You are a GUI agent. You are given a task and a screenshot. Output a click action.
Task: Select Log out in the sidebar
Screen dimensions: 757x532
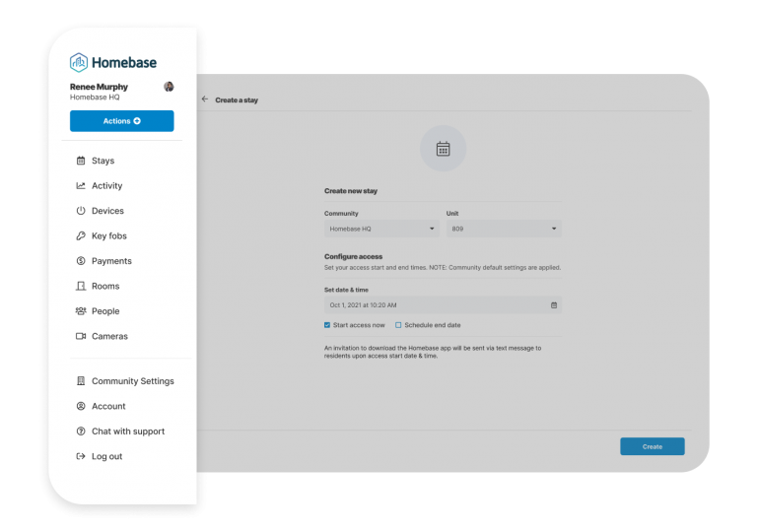pos(106,456)
